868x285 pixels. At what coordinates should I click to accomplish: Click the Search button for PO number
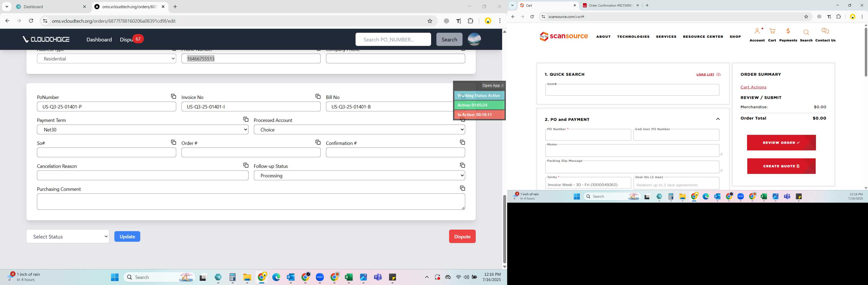point(449,39)
